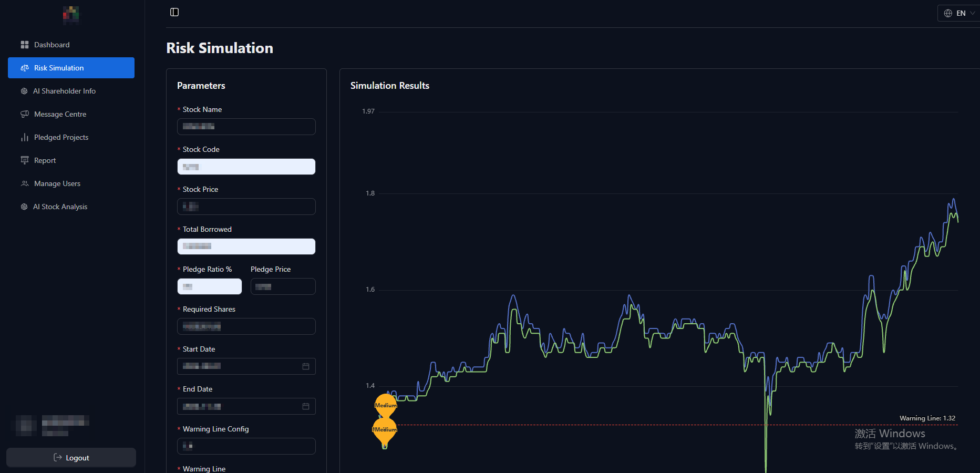The height and width of the screenshot is (473, 980).
Task: Click the Message Centre chat icon
Action: [25, 114]
